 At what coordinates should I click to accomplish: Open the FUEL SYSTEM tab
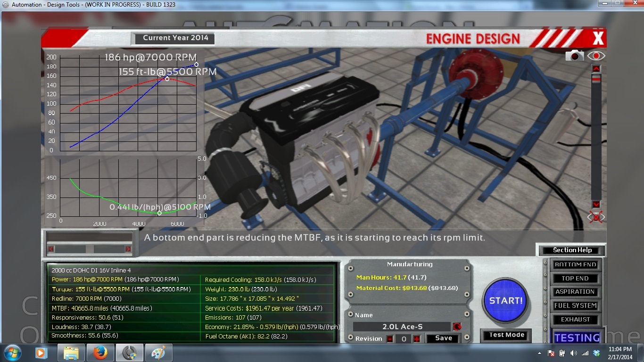(x=576, y=305)
